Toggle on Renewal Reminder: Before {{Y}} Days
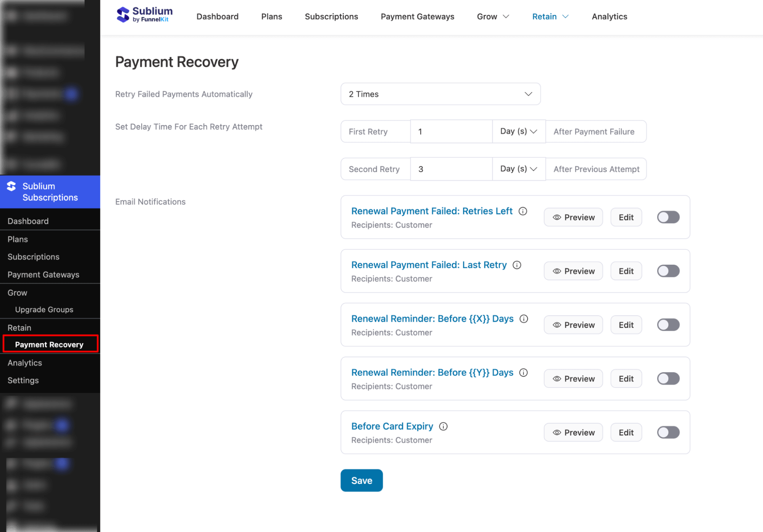This screenshot has height=532, width=763. click(x=668, y=378)
